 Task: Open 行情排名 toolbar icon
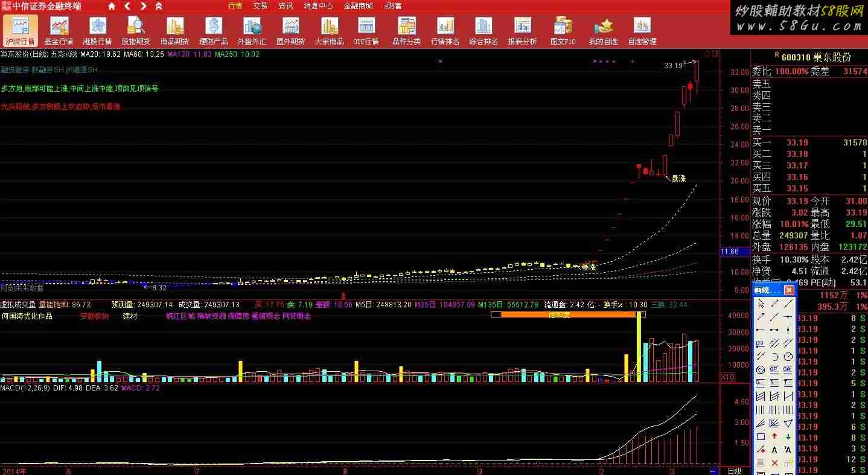pyautogui.click(x=445, y=31)
